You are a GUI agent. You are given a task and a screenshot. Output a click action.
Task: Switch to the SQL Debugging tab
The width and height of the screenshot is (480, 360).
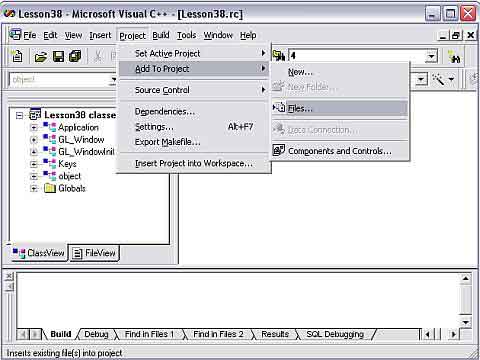[x=335, y=334]
